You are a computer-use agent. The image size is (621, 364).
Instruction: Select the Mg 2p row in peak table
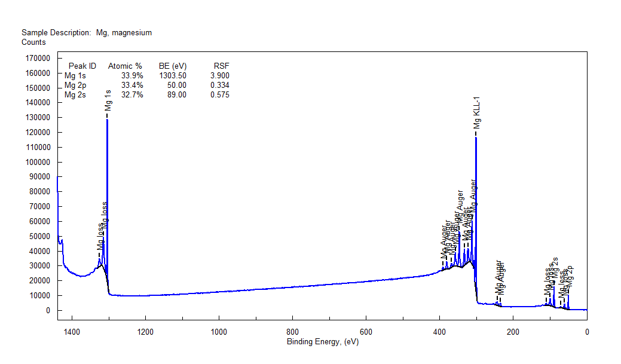click(x=75, y=85)
